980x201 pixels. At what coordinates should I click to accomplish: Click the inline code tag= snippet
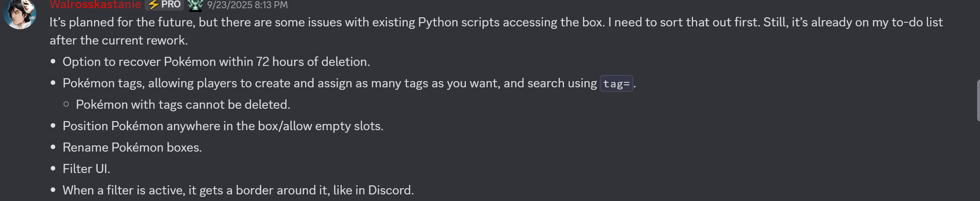616,84
